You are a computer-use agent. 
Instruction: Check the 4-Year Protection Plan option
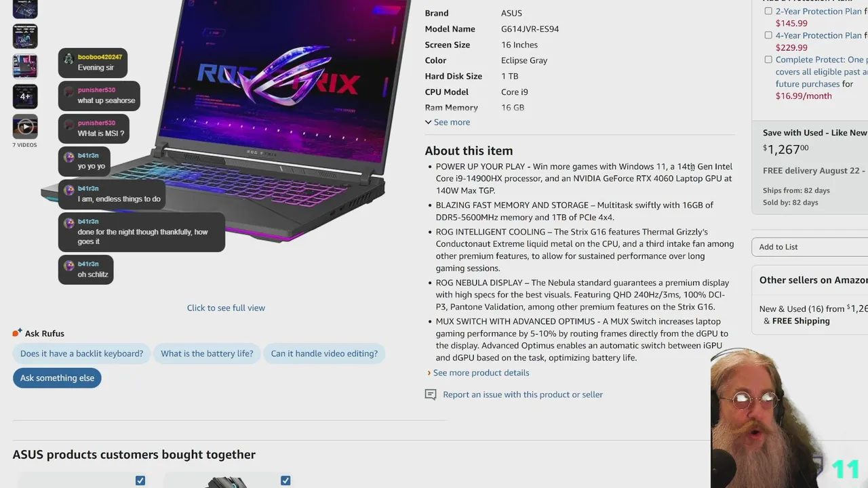click(x=768, y=35)
